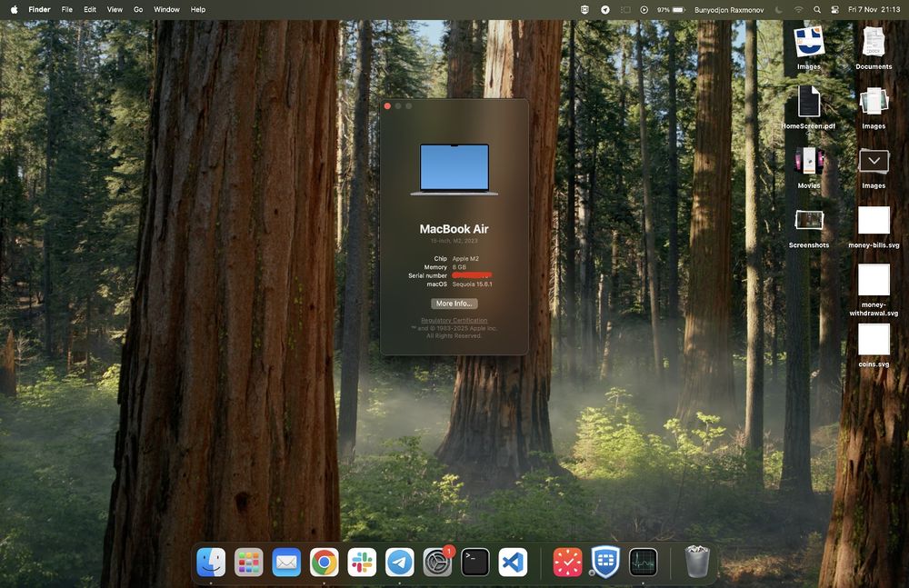Select the money-withdrawal.svg file
Viewport: 909px width, 588px height.
click(x=874, y=290)
